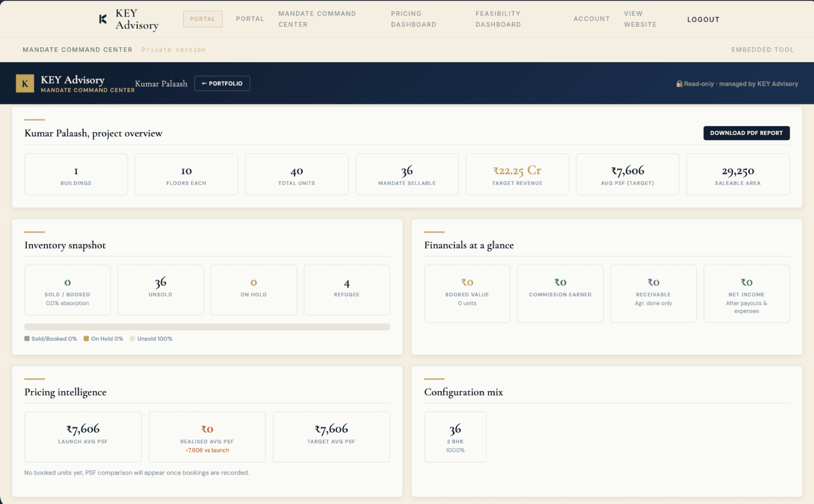Click the lock icon beside Read-only notice
This screenshot has height=504, width=814.
click(679, 84)
